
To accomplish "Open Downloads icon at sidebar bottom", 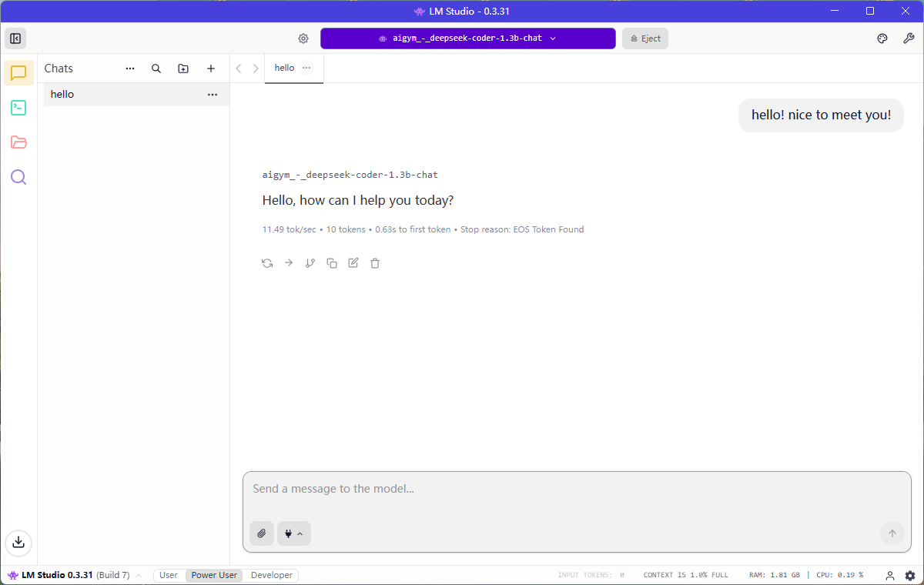I will tap(18, 542).
